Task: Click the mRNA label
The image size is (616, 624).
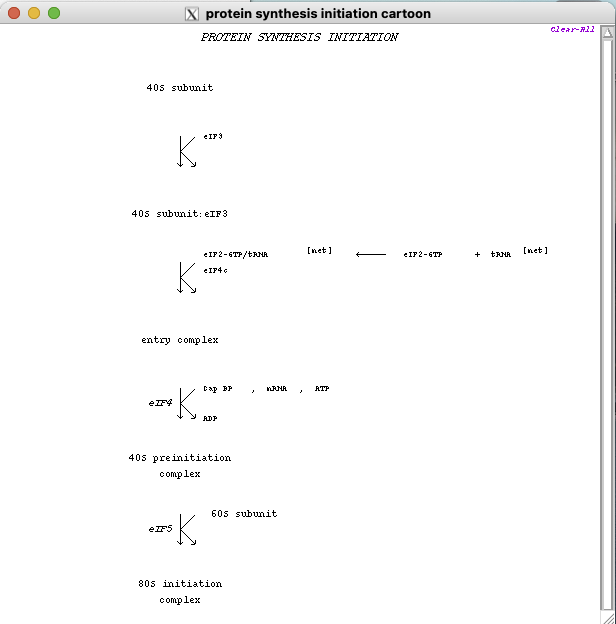Action: 276,388
